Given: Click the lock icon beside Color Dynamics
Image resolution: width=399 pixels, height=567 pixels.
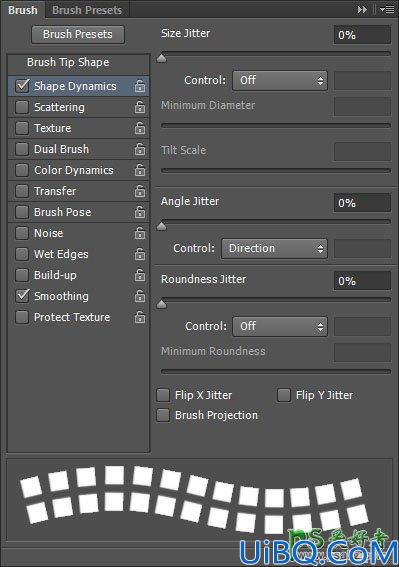Looking at the screenshot, I should [140, 170].
